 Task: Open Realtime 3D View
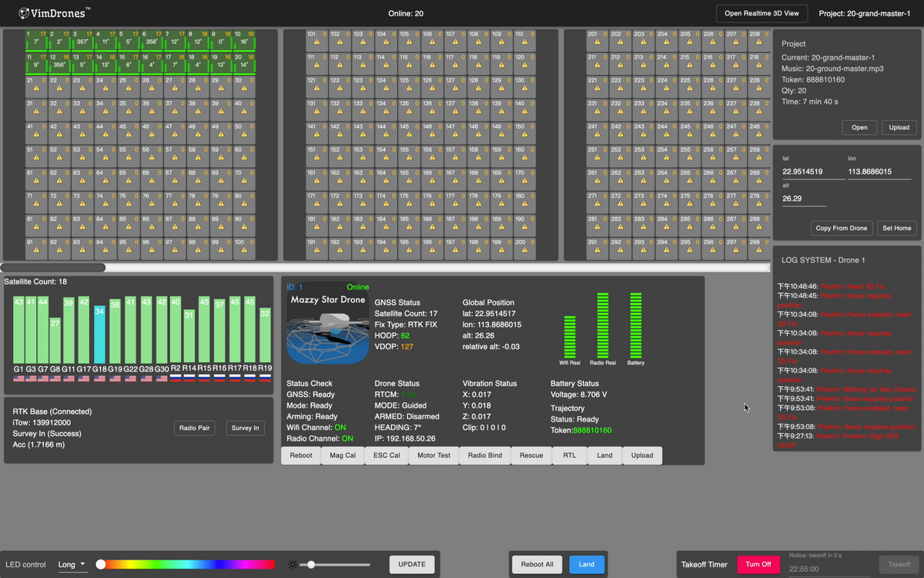click(x=762, y=13)
